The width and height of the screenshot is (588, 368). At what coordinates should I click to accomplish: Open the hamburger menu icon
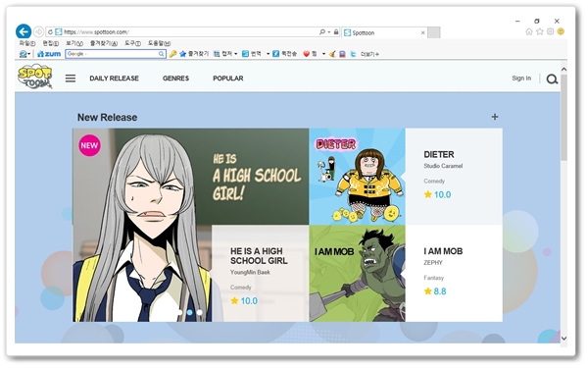click(71, 79)
